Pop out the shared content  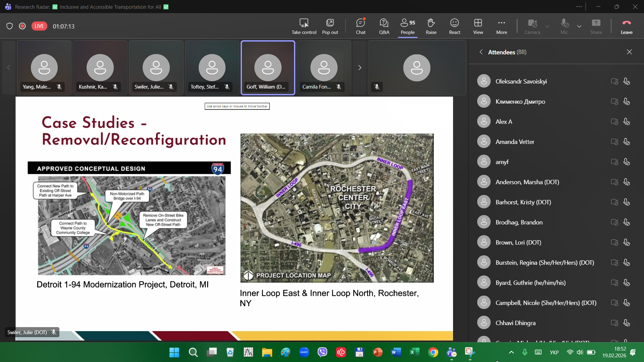tap(330, 26)
